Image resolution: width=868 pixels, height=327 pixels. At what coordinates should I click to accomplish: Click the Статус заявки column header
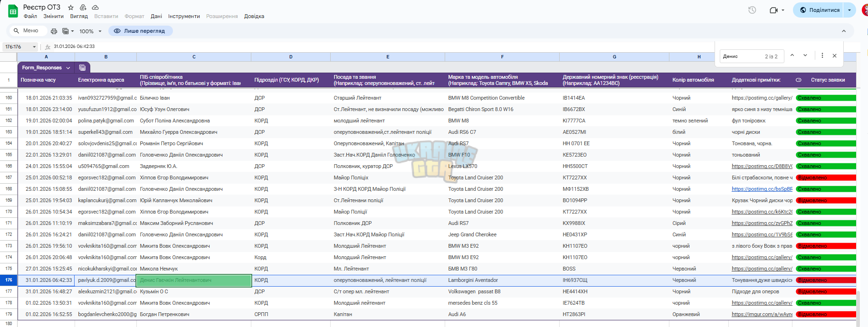(x=828, y=80)
